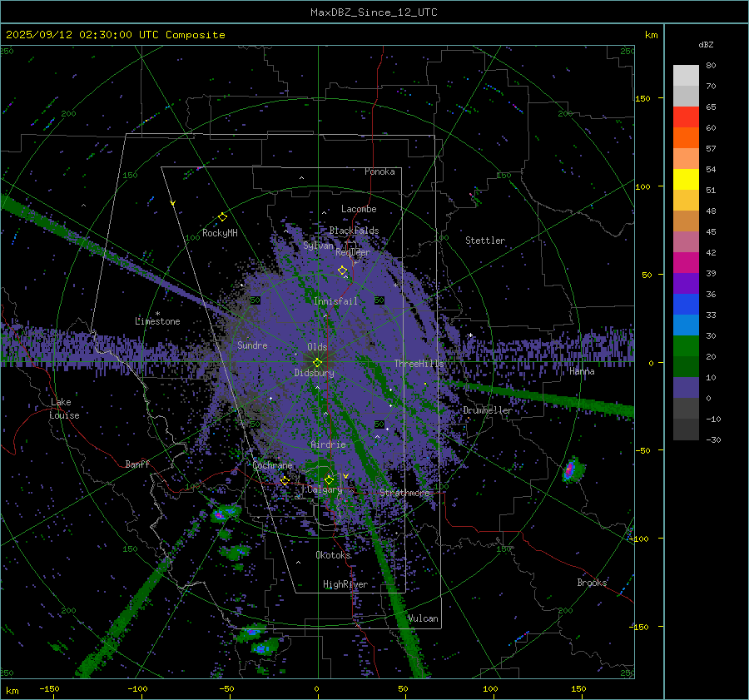The height and width of the screenshot is (700, 749).
Task: Click the Blackfalds town label
Action: [x=354, y=231]
